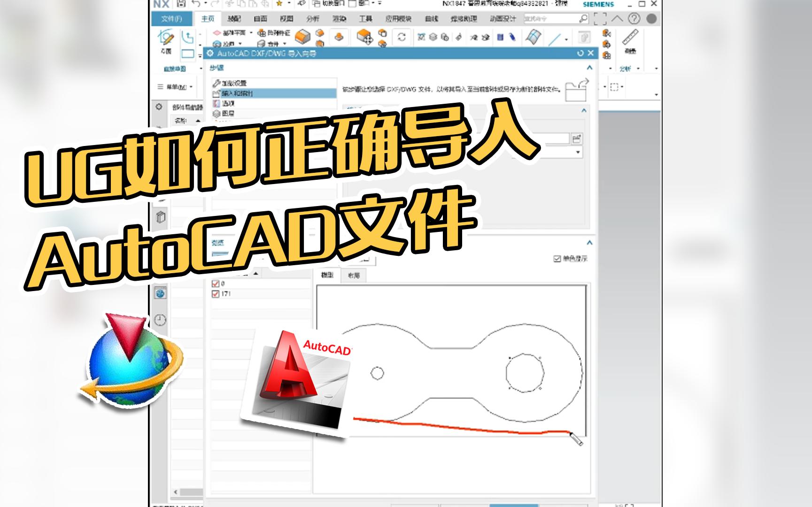Click the Redo arrow icon
Viewport: 812px width, 507px height.
(x=215, y=4)
